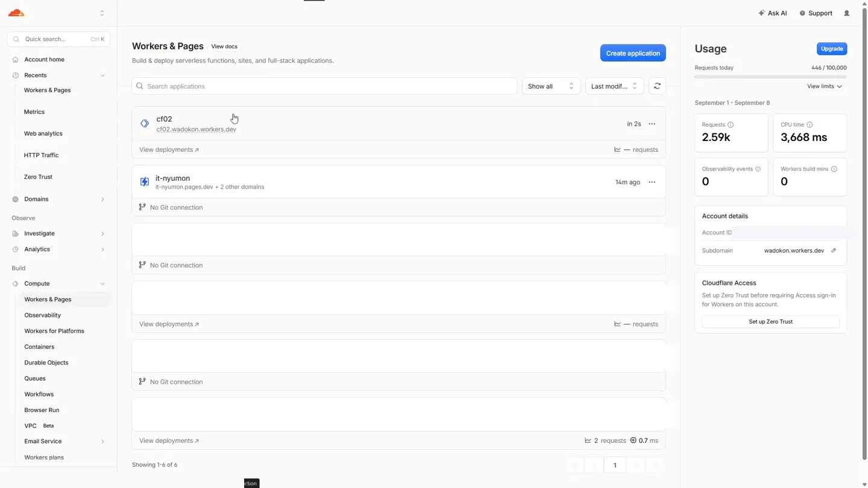Viewport: 868px width, 488px height.
Task: Expand the Domains section
Action: tap(102, 199)
